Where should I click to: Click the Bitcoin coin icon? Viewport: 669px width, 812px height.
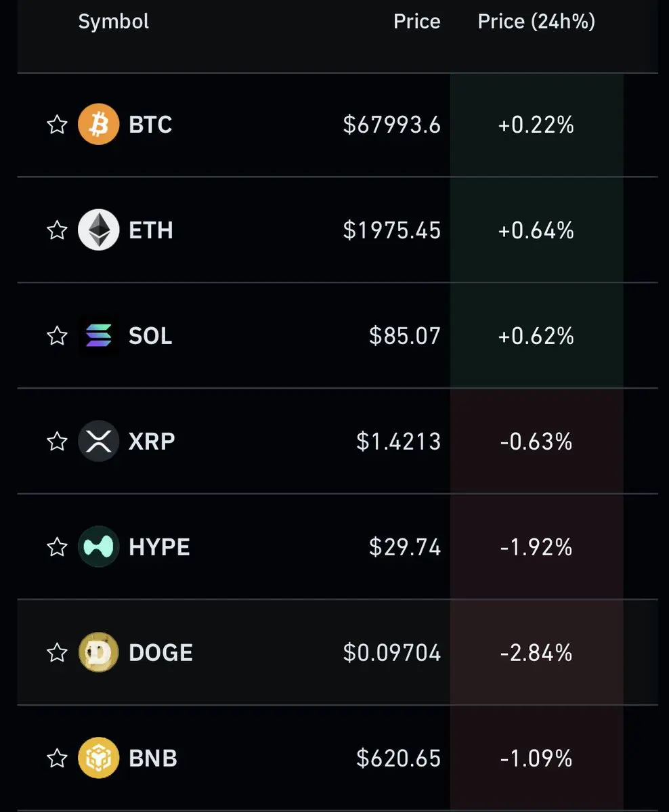98,125
